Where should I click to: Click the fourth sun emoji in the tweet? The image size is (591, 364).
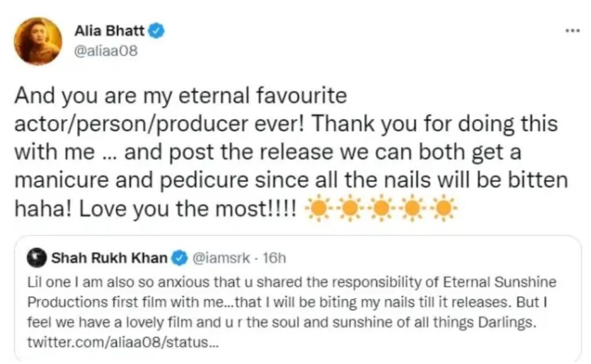pyautogui.click(x=412, y=209)
